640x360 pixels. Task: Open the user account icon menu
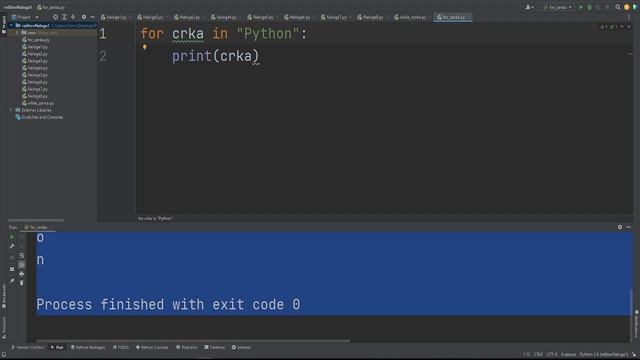click(x=529, y=7)
